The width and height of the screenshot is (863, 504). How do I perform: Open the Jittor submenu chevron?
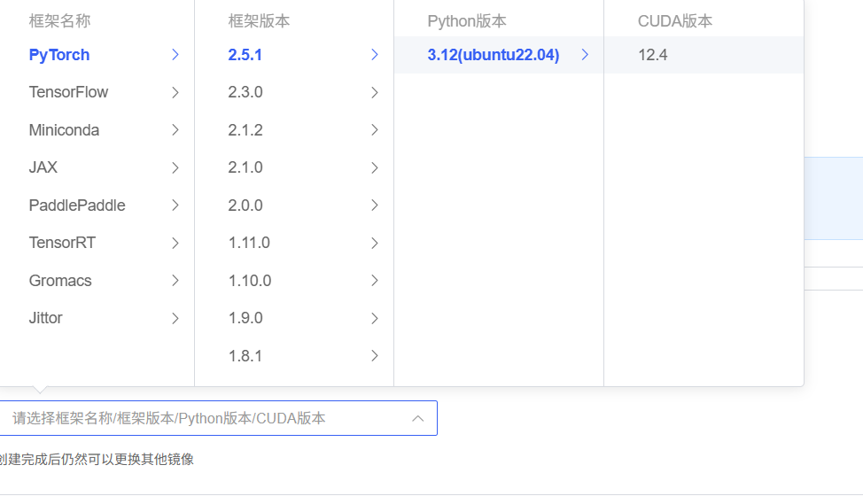pyautogui.click(x=175, y=319)
